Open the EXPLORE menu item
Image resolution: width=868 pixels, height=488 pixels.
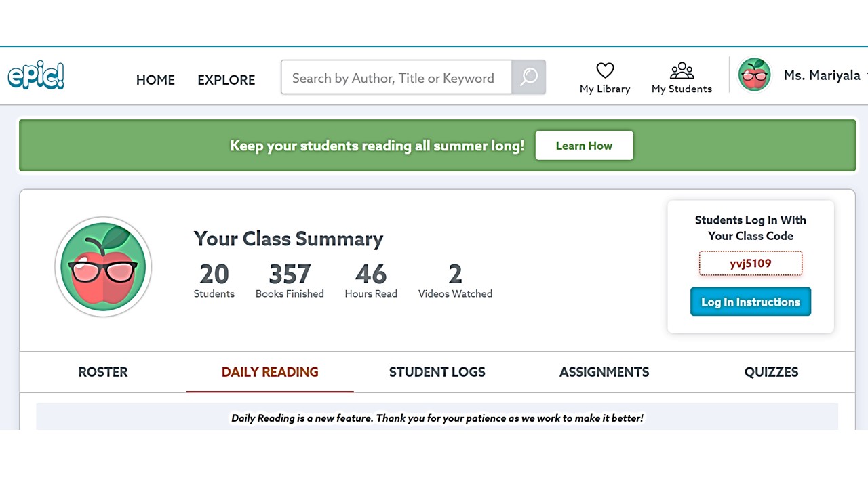click(226, 80)
